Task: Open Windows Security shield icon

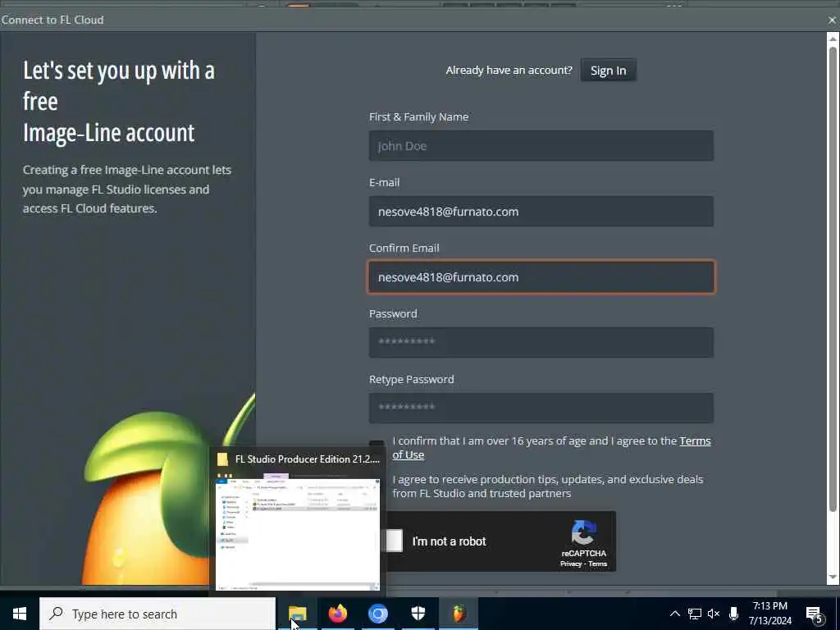Action: (x=418, y=614)
